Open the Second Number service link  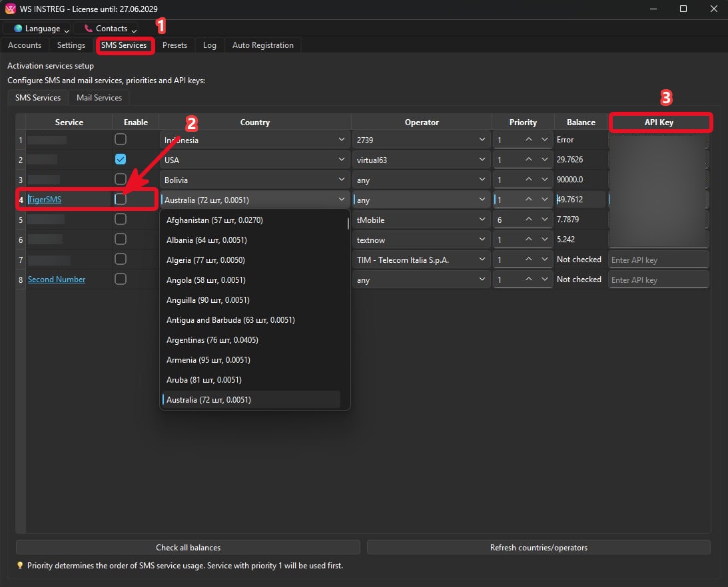pyautogui.click(x=57, y=279)
